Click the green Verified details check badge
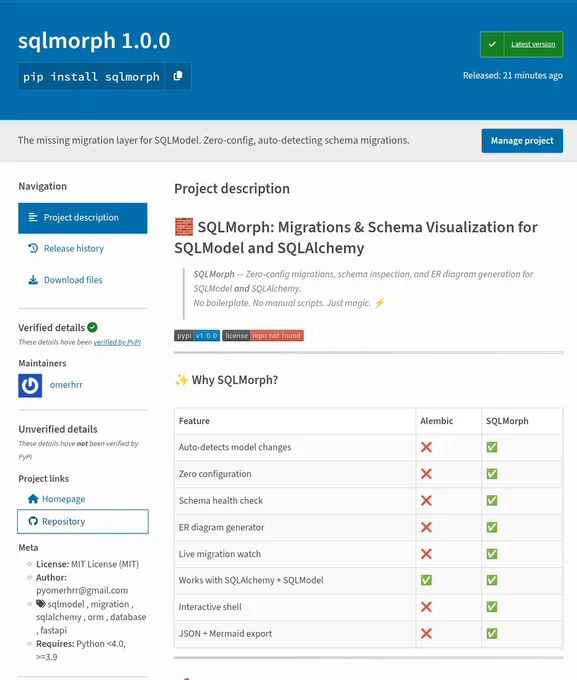The image size is (577, 680). coord(92,327)
